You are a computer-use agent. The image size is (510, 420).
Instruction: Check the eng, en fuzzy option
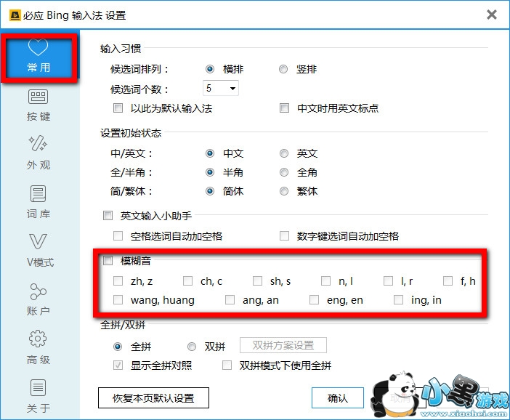pyautogui.click(x=314, y=299)
